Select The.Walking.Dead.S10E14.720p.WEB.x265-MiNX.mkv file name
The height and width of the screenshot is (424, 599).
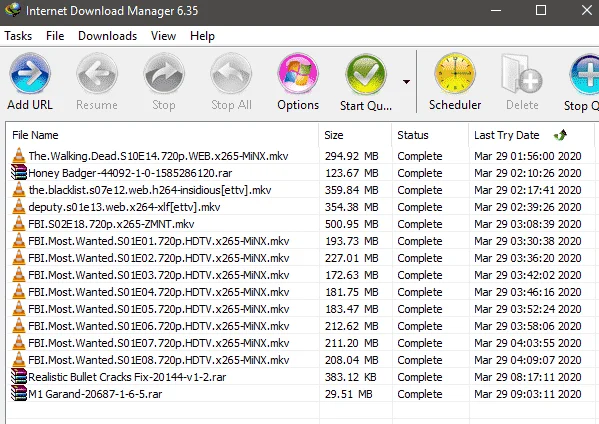tap(158, 156)
